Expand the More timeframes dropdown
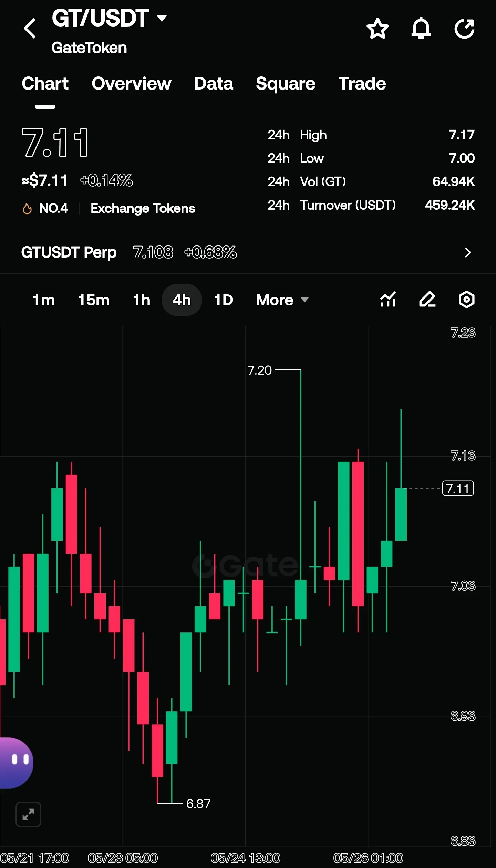Image resolution: width=496 pixels, height=868 pixels. (282, 300)
